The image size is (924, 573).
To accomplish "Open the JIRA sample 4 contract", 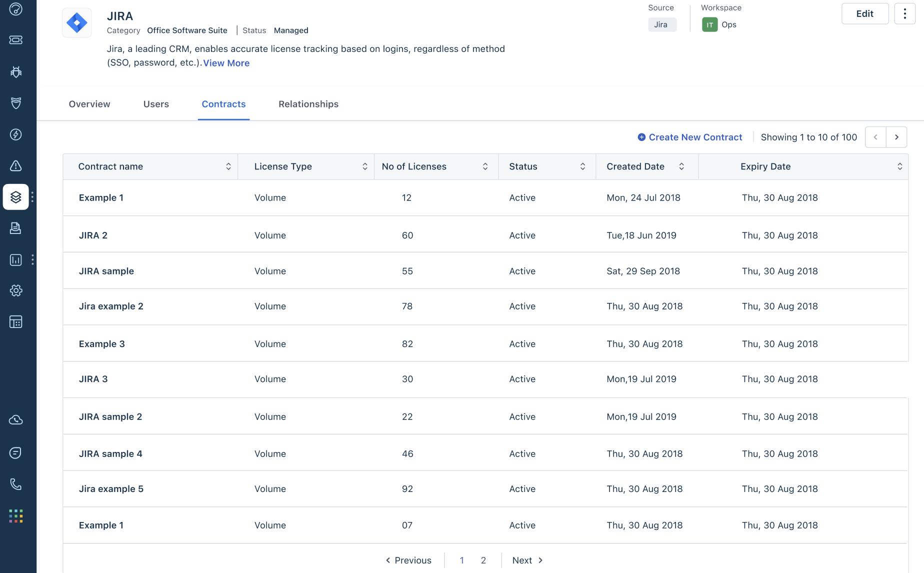I will [x=110, y=454].
